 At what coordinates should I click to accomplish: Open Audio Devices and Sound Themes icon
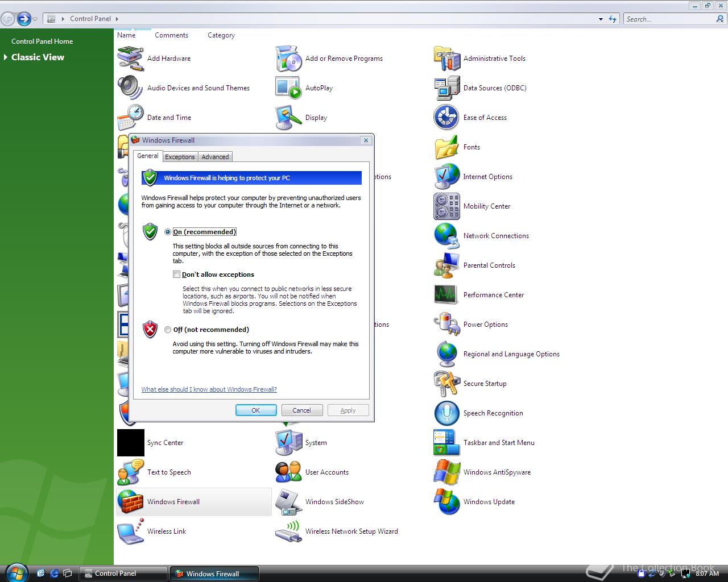[x=130, y=88]
